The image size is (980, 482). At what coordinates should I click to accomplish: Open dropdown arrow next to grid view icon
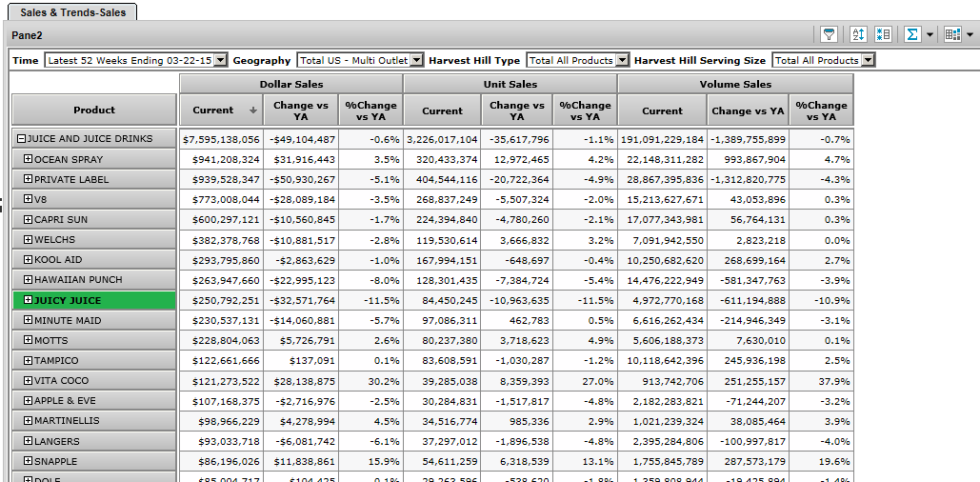click(970, 35)
